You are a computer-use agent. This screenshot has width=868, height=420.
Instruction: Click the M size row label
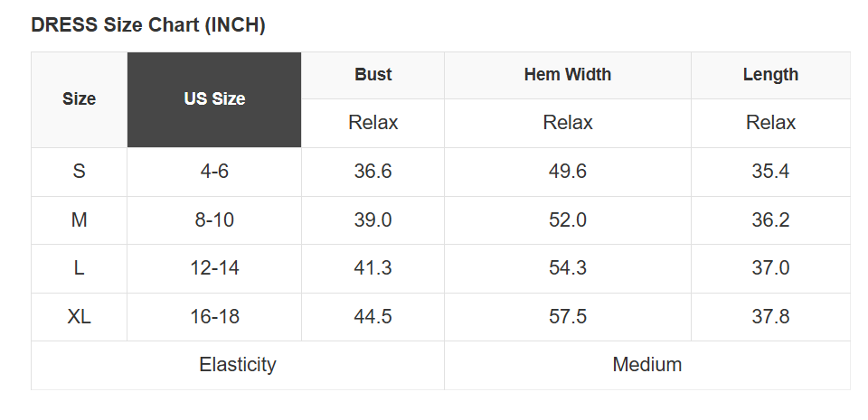[80, 219]
